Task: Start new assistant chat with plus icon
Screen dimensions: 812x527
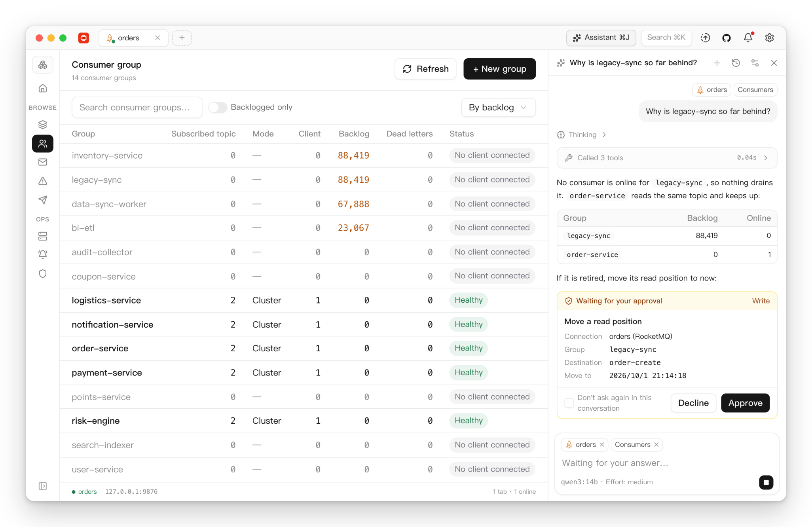Action: tap(717, 63)
